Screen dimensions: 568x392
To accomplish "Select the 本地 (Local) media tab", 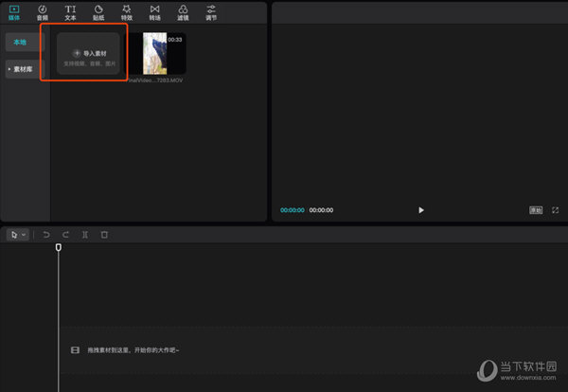I will point(22,43).
